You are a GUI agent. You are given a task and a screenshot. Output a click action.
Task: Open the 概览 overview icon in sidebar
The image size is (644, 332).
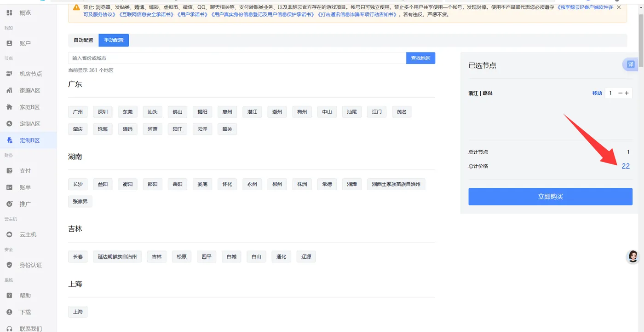click(9, 13)
